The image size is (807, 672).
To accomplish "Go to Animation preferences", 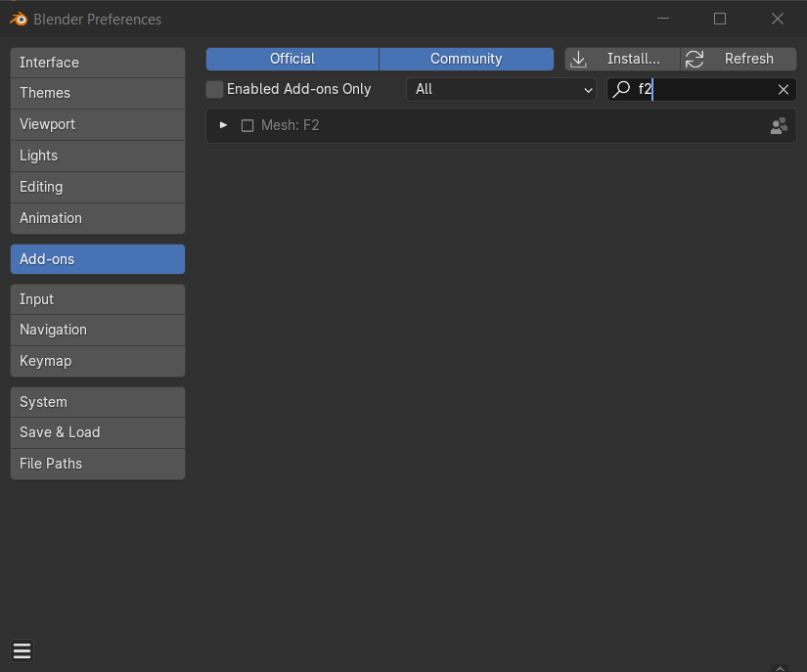I will pos(98,218).
